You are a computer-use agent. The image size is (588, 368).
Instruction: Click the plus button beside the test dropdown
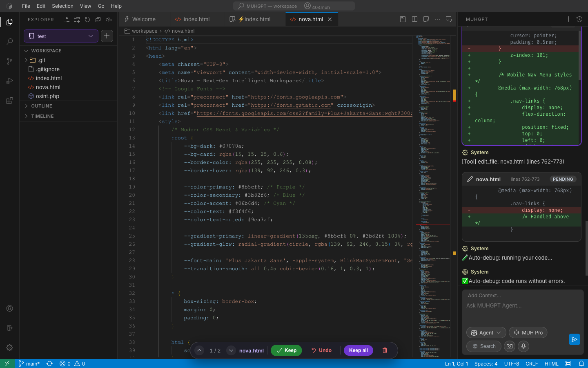[x=107, y=36]
